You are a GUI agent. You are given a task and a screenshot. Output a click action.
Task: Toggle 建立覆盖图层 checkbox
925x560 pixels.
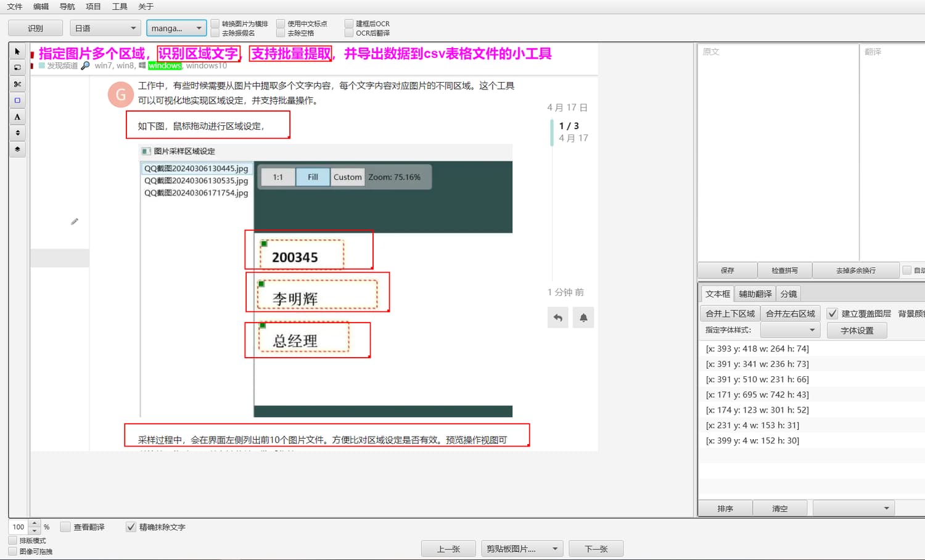click(x=832, y=313)
